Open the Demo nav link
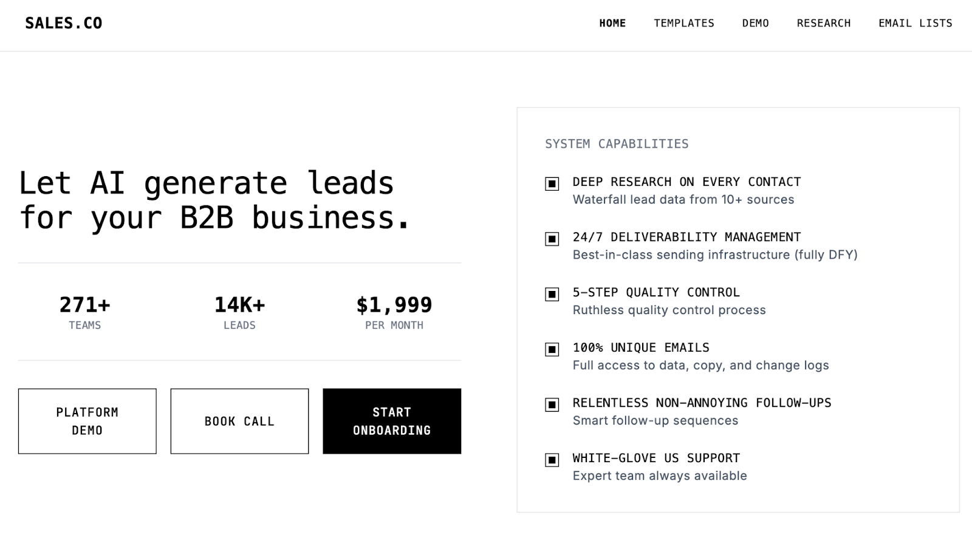Screen dimensions: 972x560 pyautogui.click(x=756, y=23)
